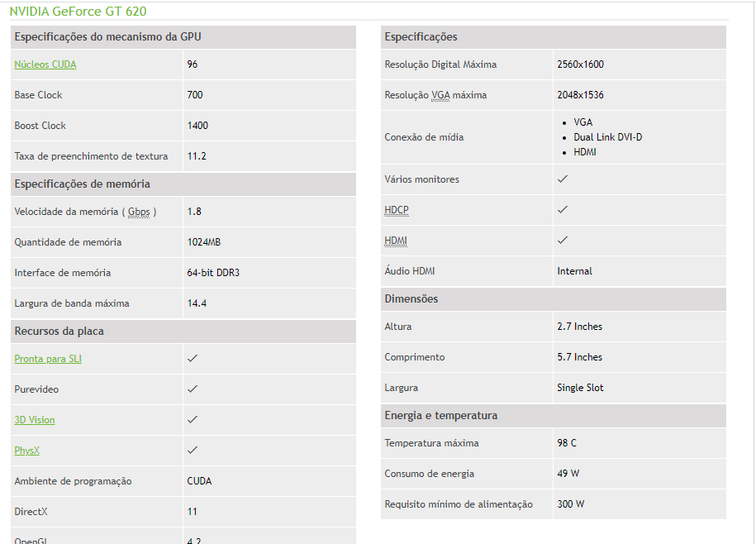Open the 3D Vision link

point(35,420)
